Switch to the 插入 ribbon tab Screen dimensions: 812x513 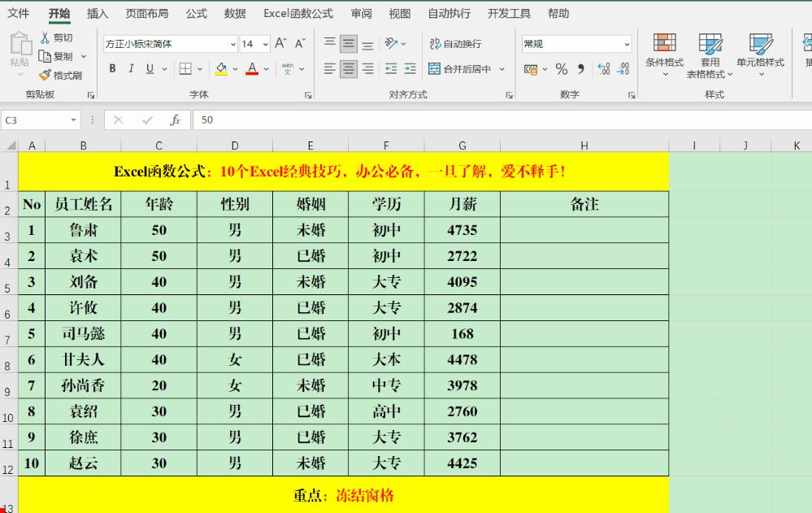click(x=95, y=13)
